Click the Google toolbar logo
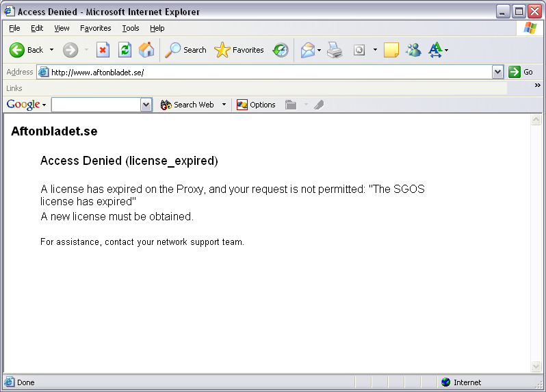The width and height of the screenshot is (546, 392). coord(23,105)
